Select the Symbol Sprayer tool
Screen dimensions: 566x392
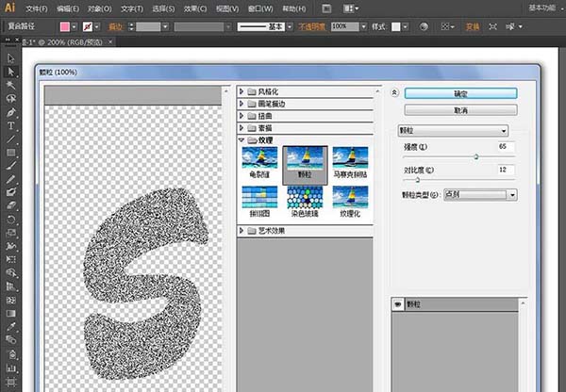click(x=10, y=354)
